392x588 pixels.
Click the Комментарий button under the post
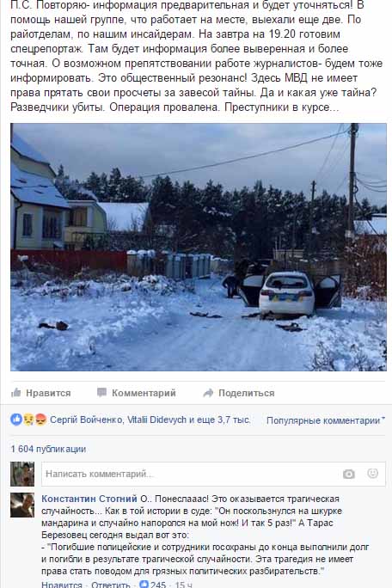tap(137, 393)
